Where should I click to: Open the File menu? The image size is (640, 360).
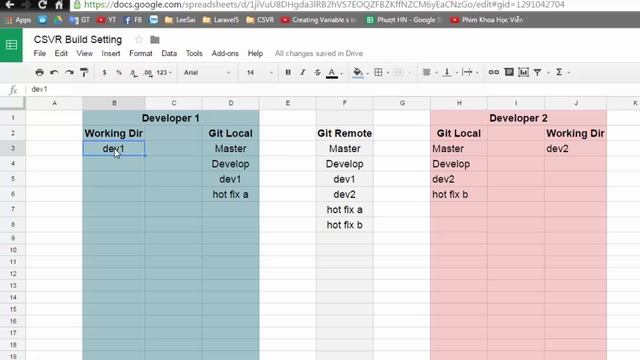40,53
